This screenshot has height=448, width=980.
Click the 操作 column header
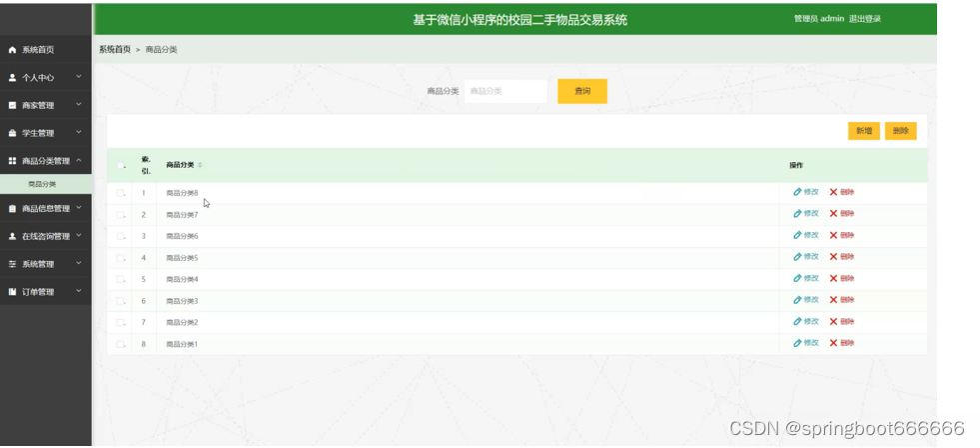pos(796,165)
